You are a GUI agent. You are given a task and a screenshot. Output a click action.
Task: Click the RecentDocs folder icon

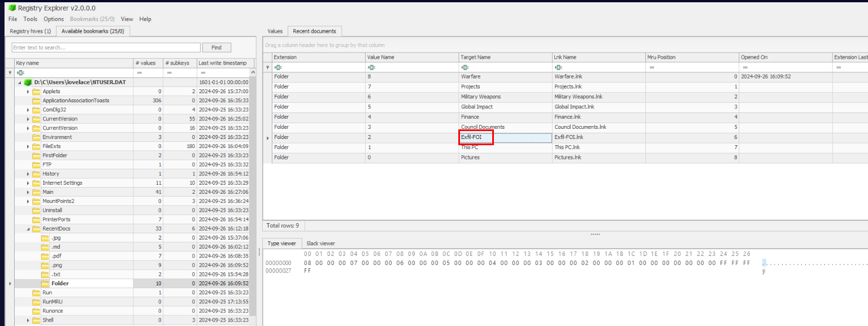coord(36,229)
